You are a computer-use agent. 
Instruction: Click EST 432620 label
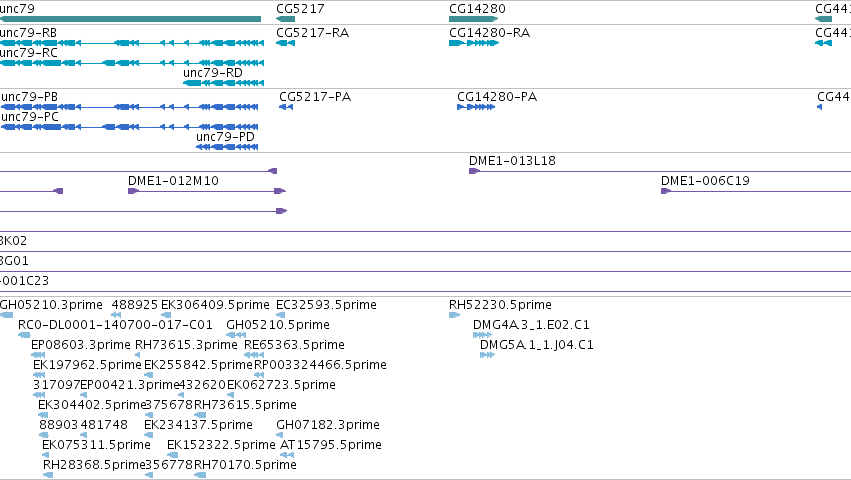202,385
